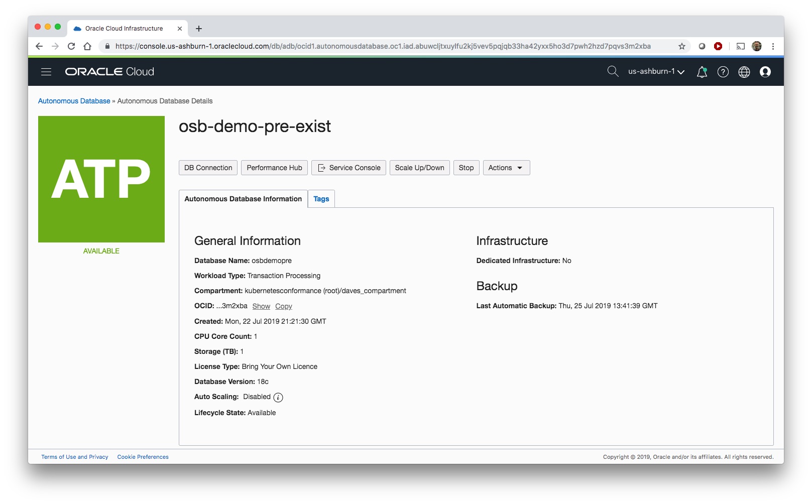The height and width of the screenshot is (504, 812).
Task: Click the browser address bar URL
Action: tap(382, 46)
